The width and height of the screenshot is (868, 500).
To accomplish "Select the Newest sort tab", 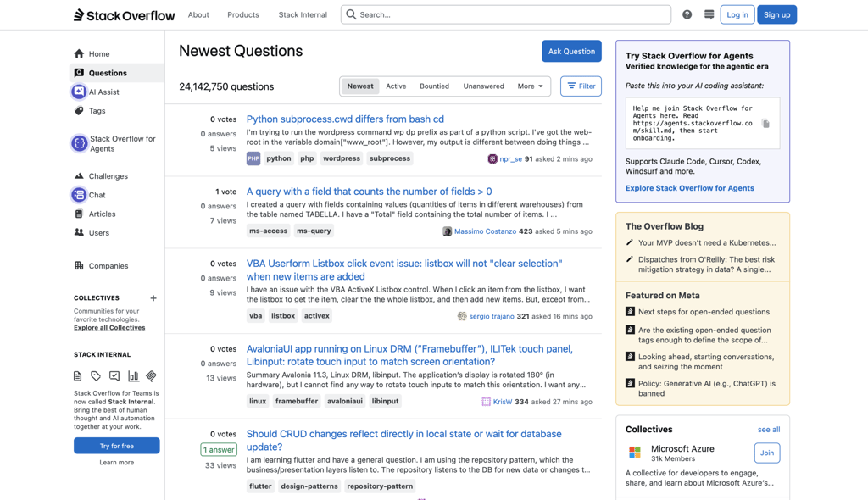I will [x=360, y=86].
